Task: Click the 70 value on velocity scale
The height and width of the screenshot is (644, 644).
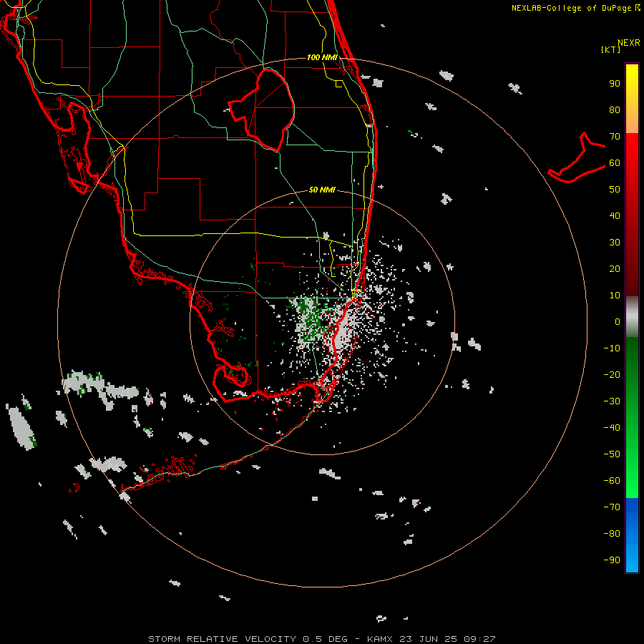Action: click(615, 137)
